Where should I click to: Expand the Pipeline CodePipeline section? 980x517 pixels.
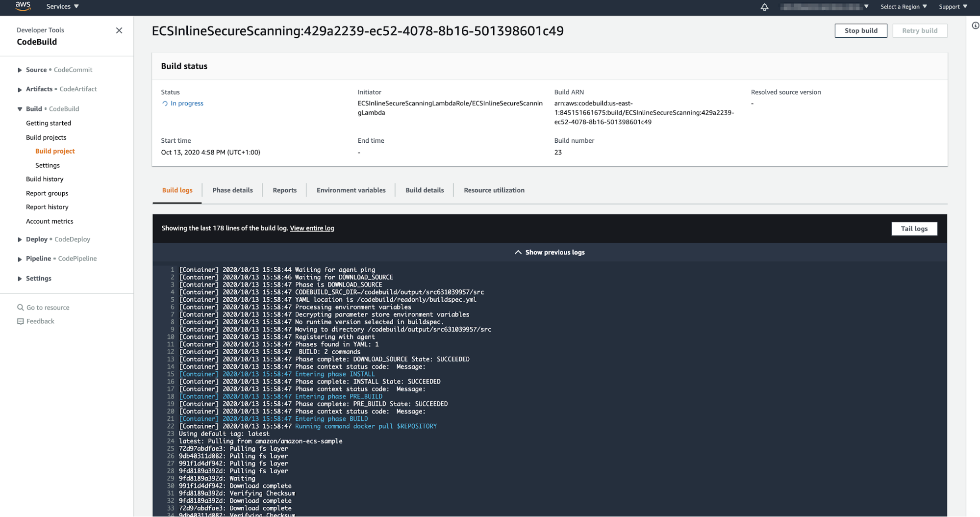[x=20, y=259]
